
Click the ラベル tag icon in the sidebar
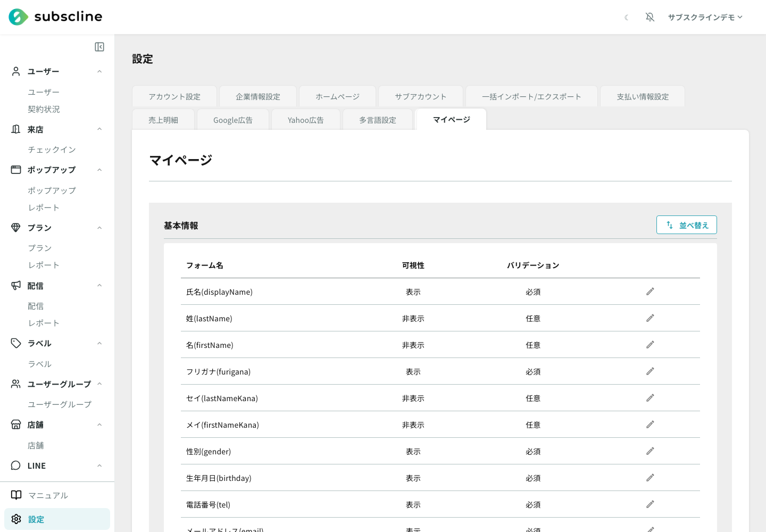point(16,343)
